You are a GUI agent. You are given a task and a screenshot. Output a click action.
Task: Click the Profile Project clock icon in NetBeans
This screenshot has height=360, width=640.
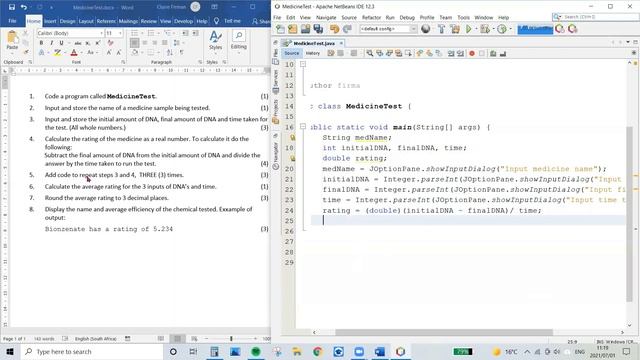coord(502,29)
